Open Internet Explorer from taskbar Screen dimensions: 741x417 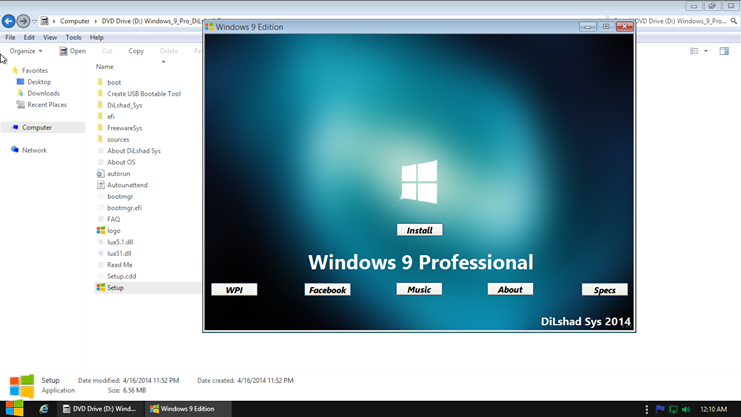click(43, 409)
